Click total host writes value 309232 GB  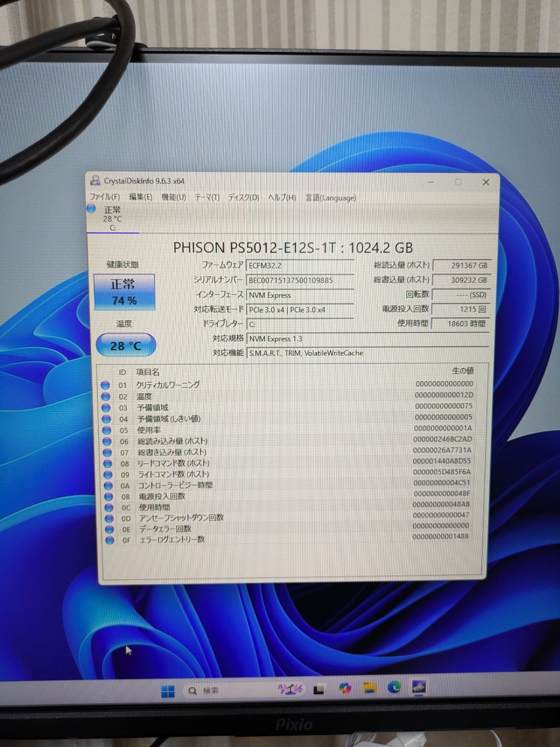(461, 280)
